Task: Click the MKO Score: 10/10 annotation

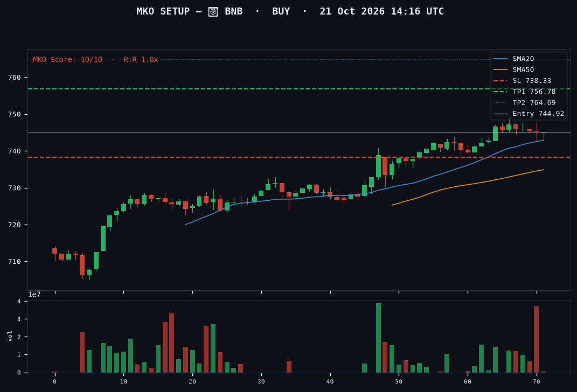Action: click(68, 60)
